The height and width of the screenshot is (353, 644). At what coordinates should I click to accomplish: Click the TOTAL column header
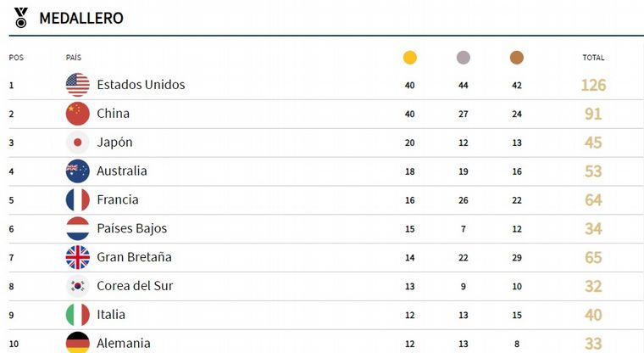(593, 58)
